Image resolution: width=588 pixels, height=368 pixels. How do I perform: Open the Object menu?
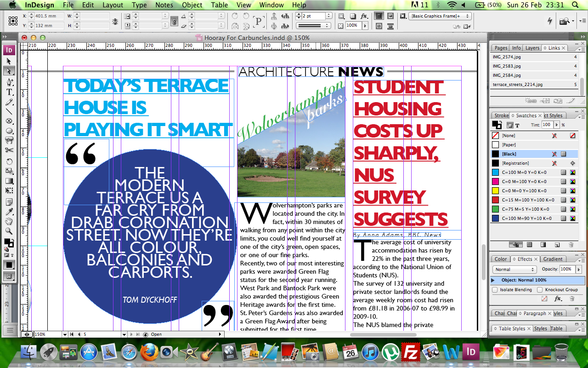click(x=192, y=5)
